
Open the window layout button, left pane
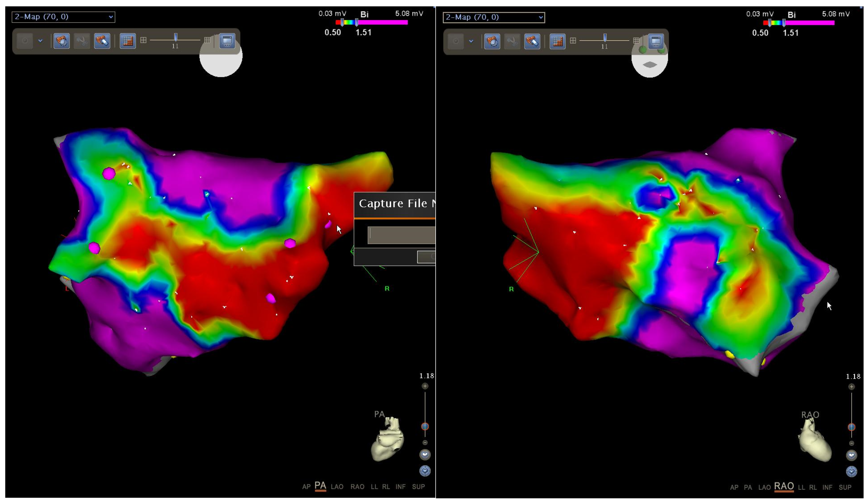227,41
